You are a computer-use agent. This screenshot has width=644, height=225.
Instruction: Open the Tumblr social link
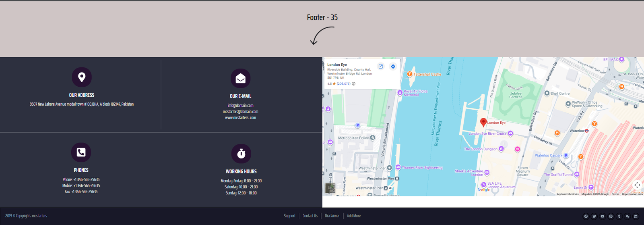(x=619, y=217)
